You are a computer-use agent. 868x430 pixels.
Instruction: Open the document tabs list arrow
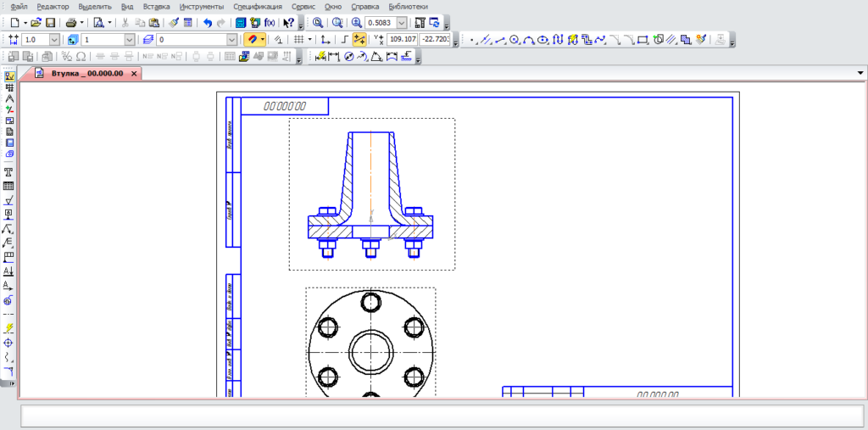pos(860,74)
